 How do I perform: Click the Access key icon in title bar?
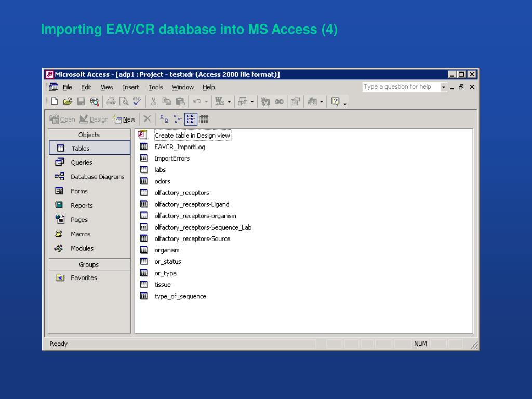(49, 74)
